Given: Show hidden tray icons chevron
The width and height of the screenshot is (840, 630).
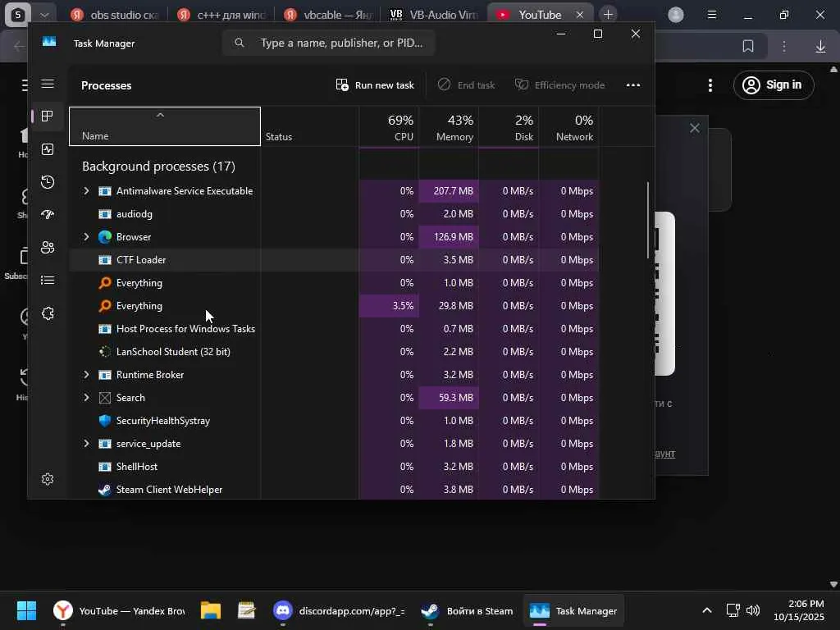Looking at the screenshot, I should point(707,610).
